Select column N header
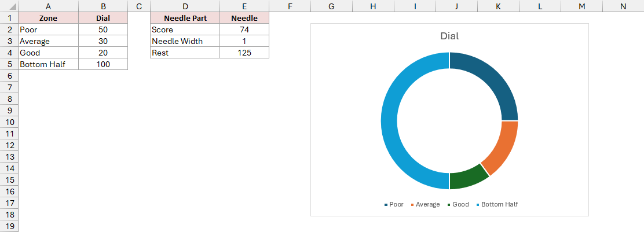The image size is (644, 232). (x=623, y=6)
